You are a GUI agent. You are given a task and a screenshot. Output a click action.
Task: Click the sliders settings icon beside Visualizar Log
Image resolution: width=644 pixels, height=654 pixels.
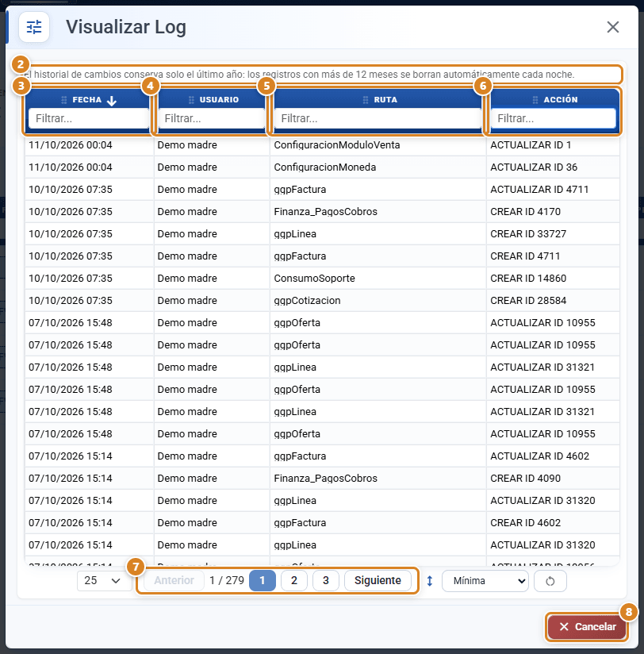[x=34, y=27]
